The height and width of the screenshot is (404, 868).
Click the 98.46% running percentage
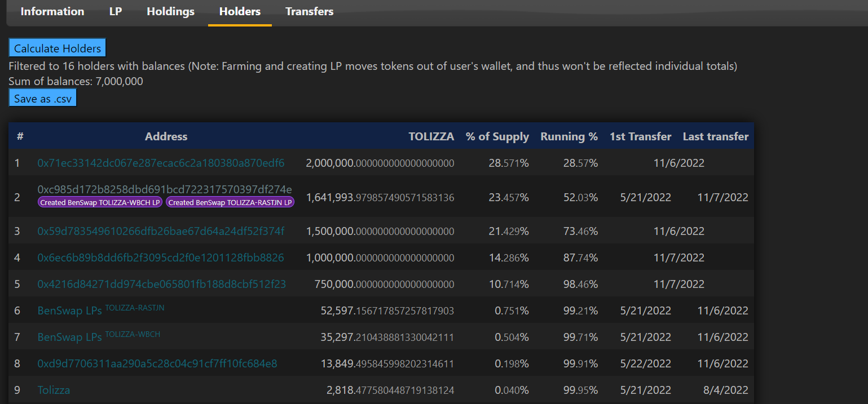click(x=580, y=284)
